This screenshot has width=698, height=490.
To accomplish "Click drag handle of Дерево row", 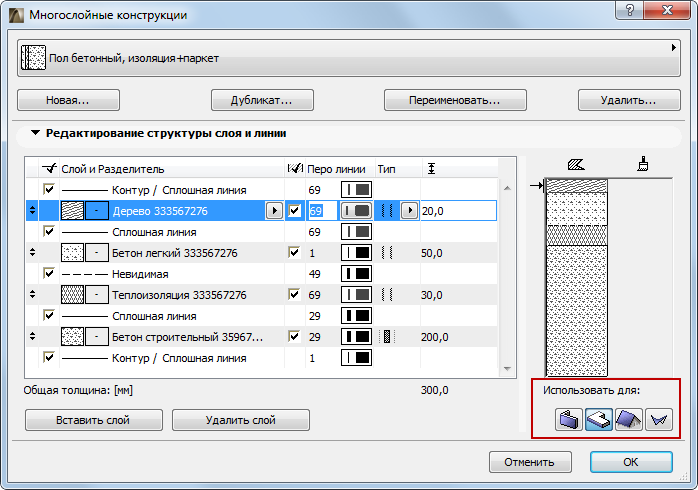I will [32, 210].
